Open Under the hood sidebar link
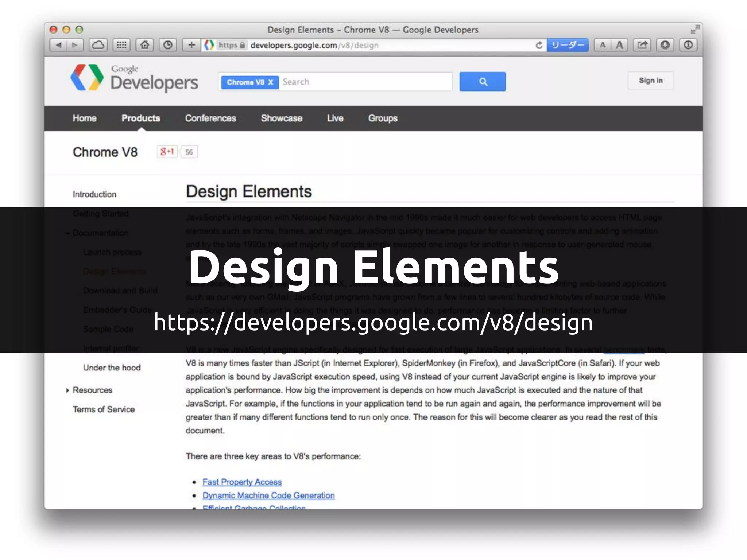747x560 pixels. click(112, 367)
